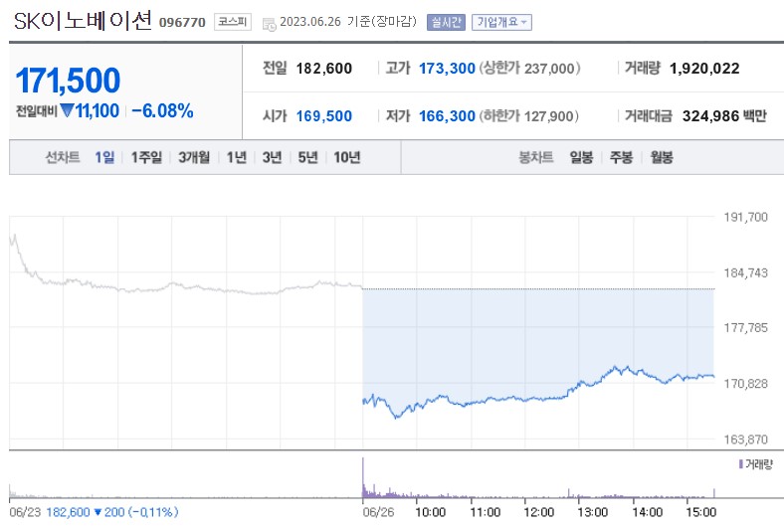
Task: Show the 월봉 monthly candle chart
Action: pyautogui.click(x=661, y=157)
